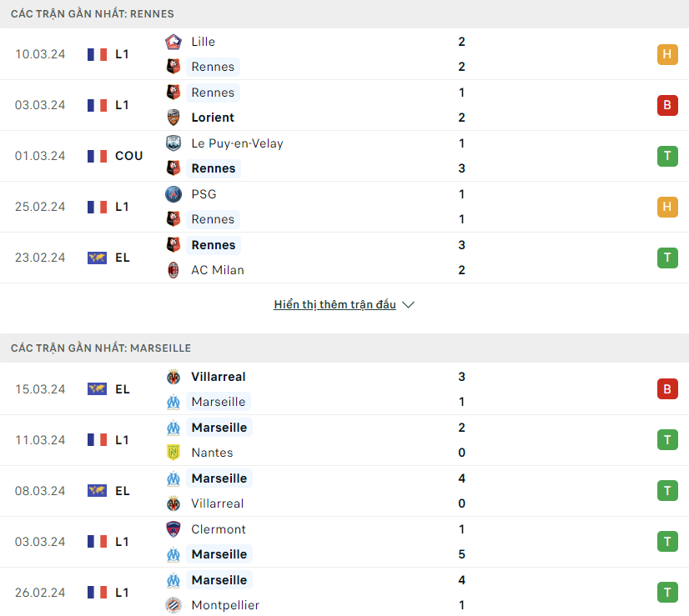Click the Le Puy-en-Velay crest icon
The width and height of the screenshot is (689, 616).
point(174,143)
